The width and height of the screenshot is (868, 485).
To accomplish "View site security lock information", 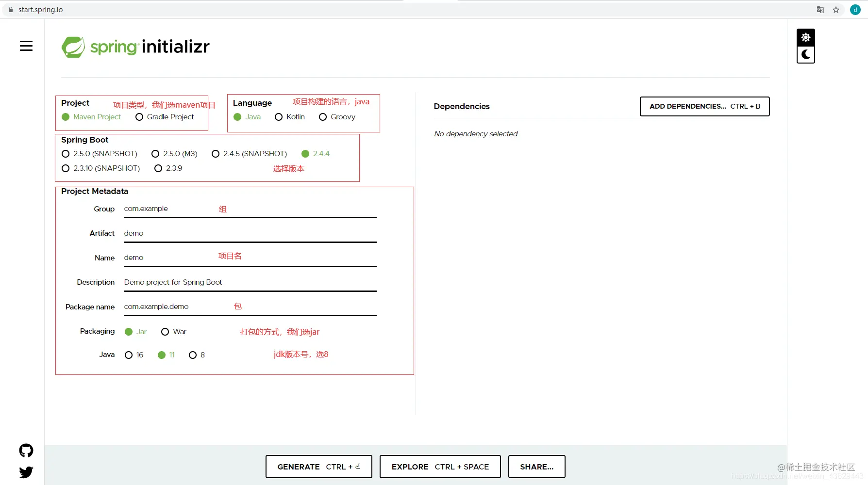I will (x=11, y=10).
